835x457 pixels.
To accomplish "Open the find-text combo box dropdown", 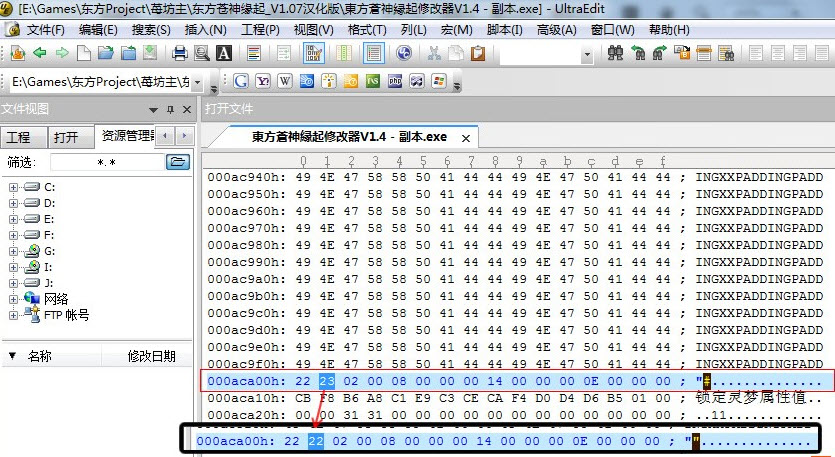I will (587, 54).
